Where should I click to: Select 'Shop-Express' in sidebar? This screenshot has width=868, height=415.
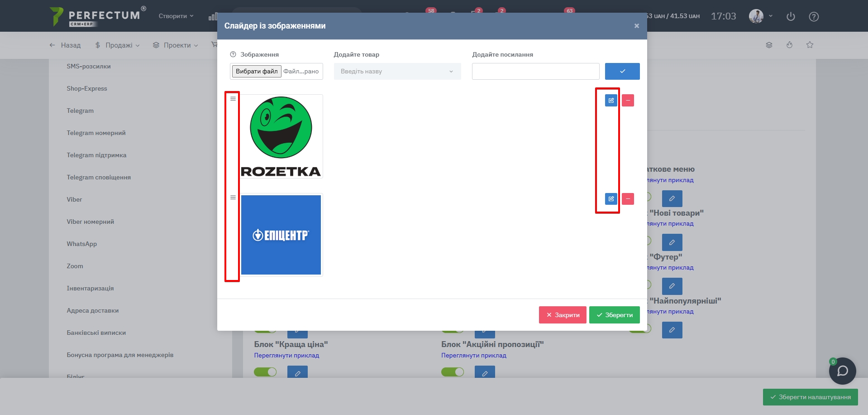click(87, 88)
